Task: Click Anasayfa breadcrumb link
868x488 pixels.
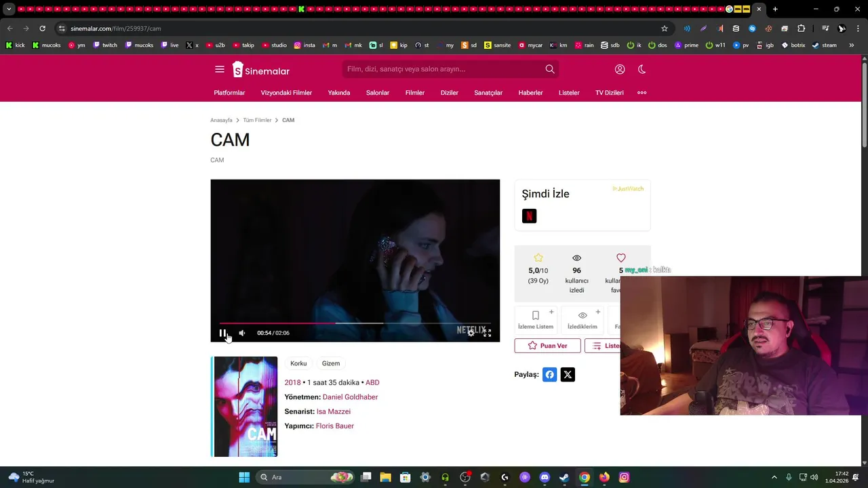Action: [x=221, y=120]
